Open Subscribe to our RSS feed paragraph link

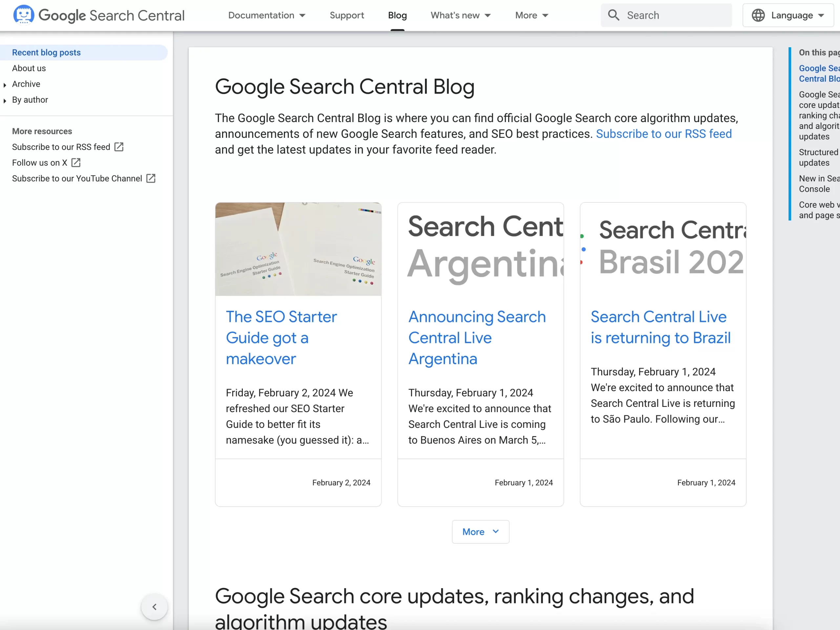point(663,134)
